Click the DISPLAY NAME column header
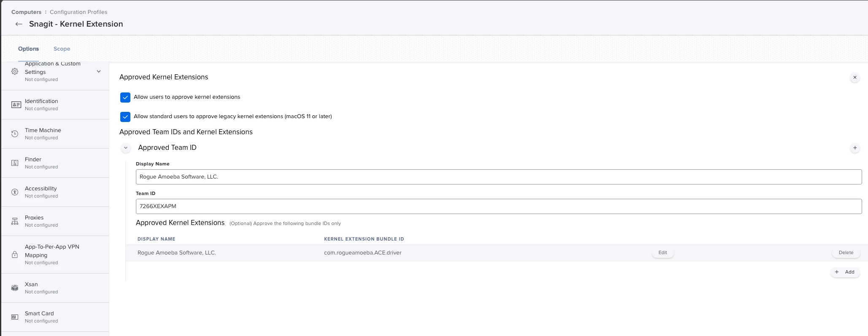The height and width of the screenshot is (336, 868). pos(156,239)
